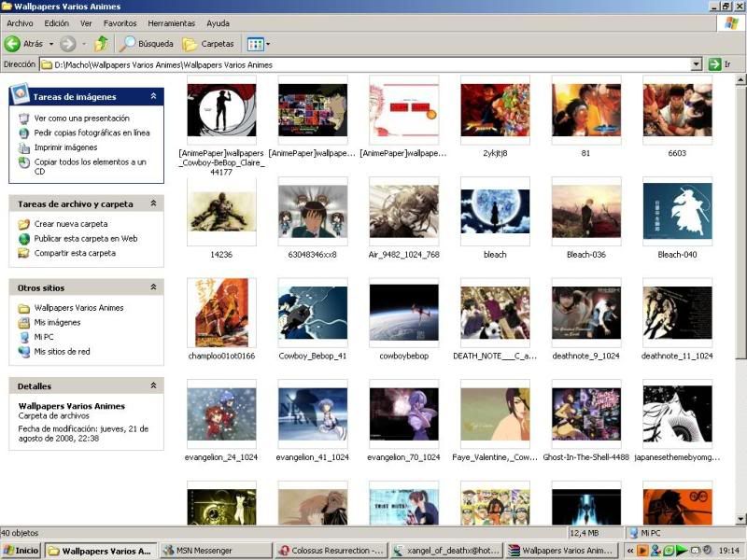
Task: Open the Ver menu
Action: pyautogui.click(x=86, y=22)
